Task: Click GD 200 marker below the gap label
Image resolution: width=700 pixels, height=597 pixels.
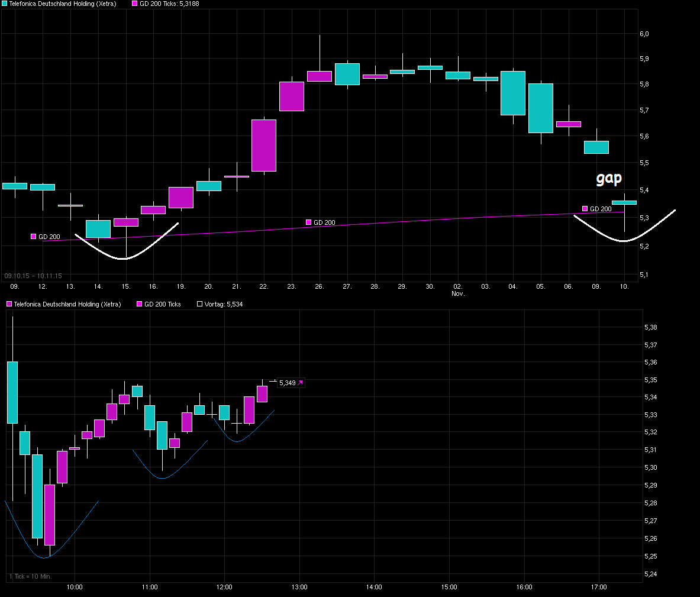Action: coord(585,209)
